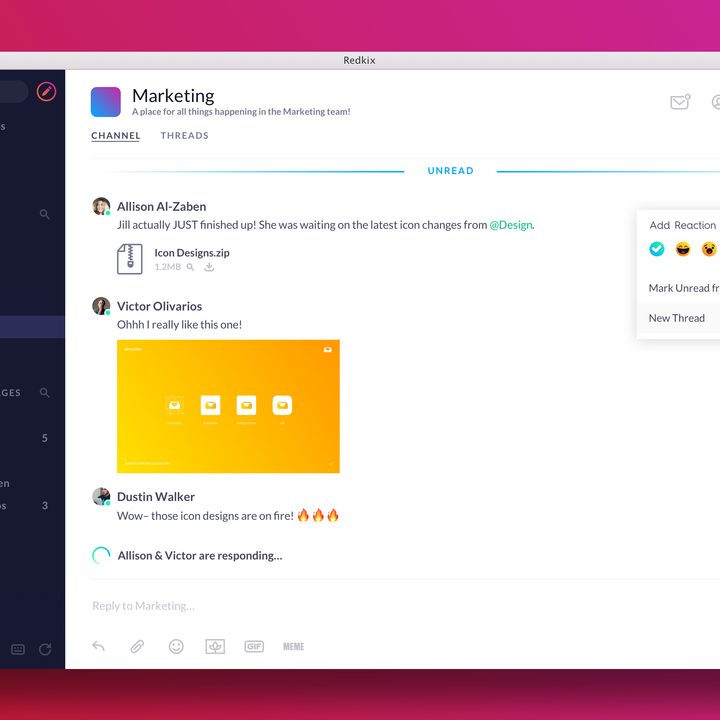Viewport: 720px width, 720px height.
Task: Add the surprised face reaction
Action: click(x=709, y=249)
